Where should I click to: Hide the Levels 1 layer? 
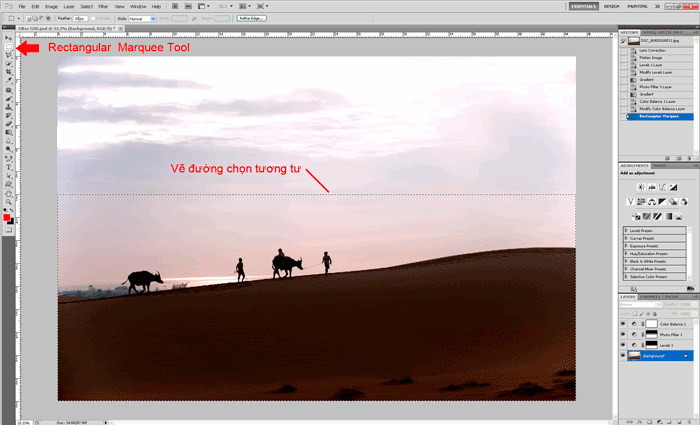(622, 344)
